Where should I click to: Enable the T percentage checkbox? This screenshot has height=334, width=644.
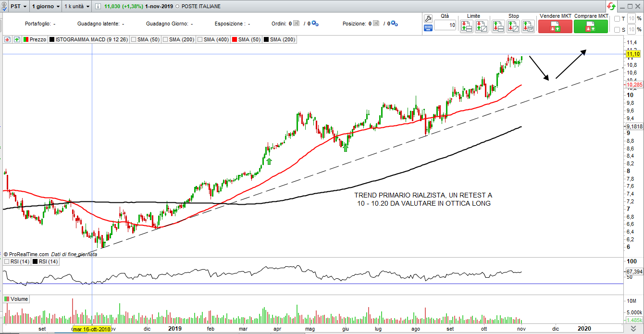617,19
